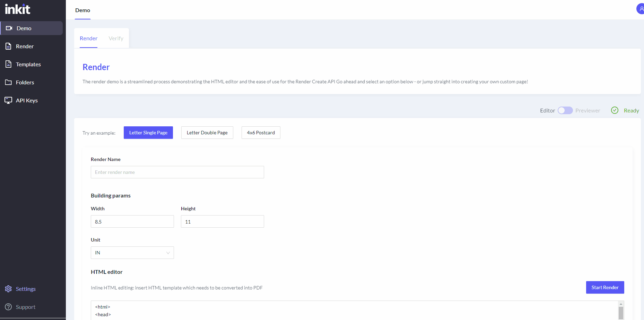Open the user profile avatar
This screenshot has height=320, width=644.
(641, 9)
